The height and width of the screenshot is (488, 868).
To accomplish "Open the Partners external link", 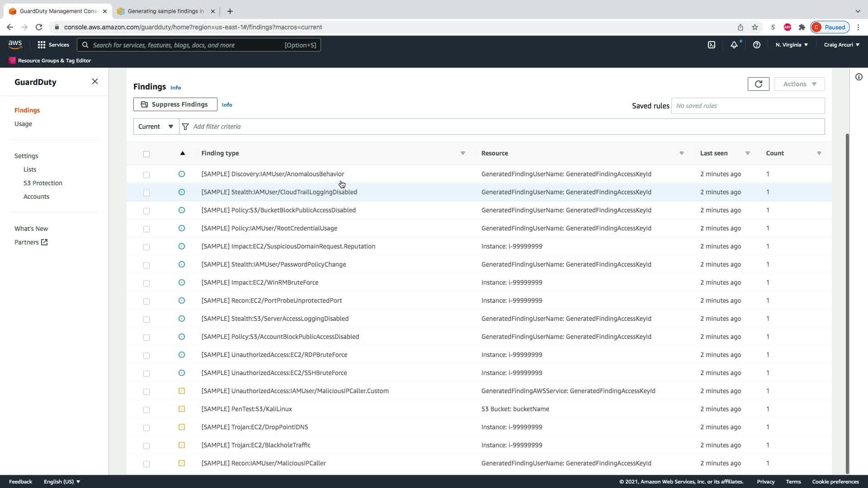I will (31, 242).
